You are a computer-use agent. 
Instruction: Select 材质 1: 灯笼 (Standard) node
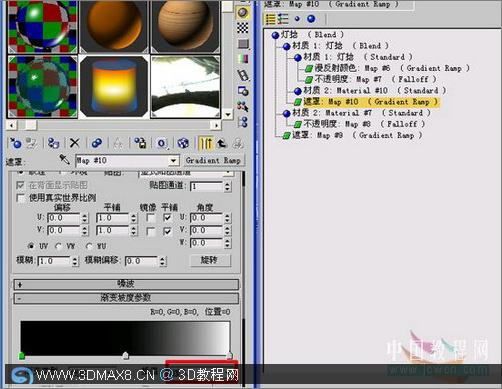pyautogui.click(x=353, y=57)
